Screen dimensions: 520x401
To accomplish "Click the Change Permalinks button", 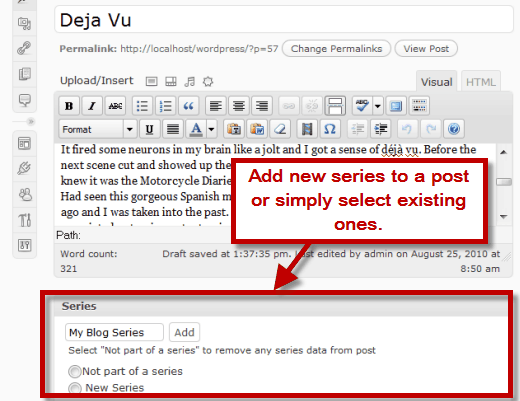I will 336,49.
